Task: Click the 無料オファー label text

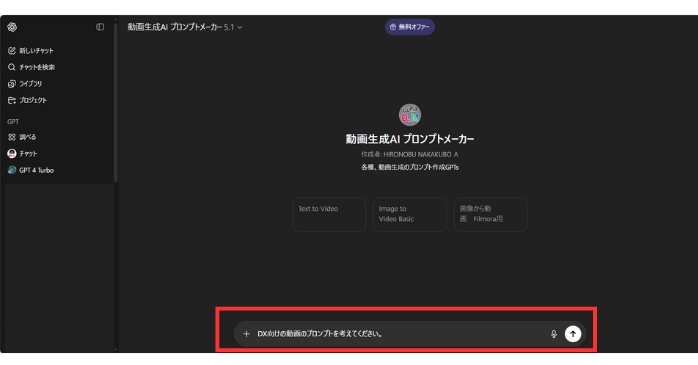Action: pos(414,27)
